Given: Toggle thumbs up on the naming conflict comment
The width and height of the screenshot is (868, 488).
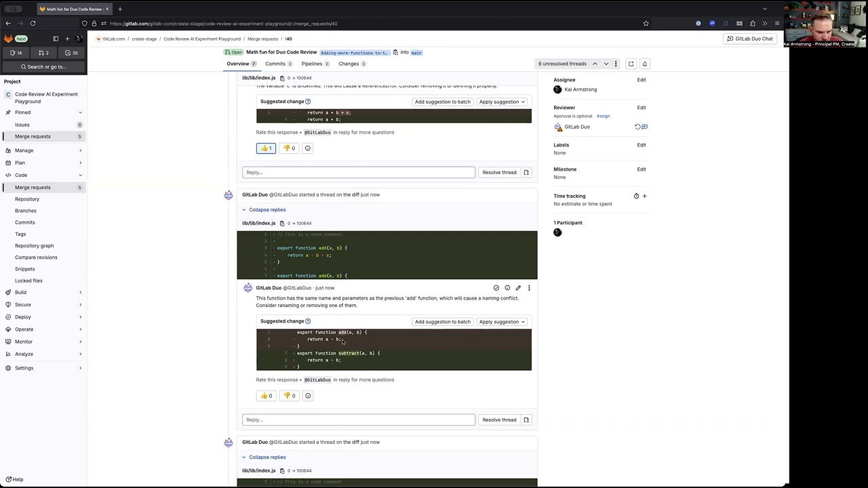Looking at the screenshot, I should [x=266, y=396].
